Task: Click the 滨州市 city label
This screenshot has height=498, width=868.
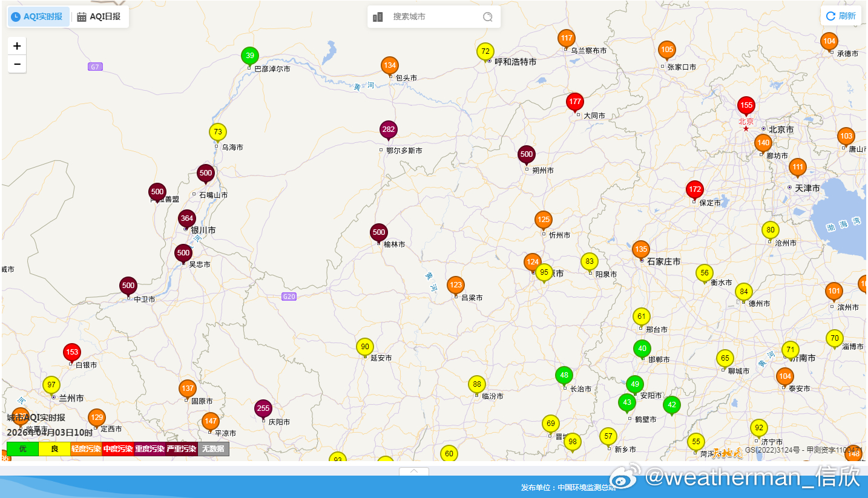Action: pos(849,307)
